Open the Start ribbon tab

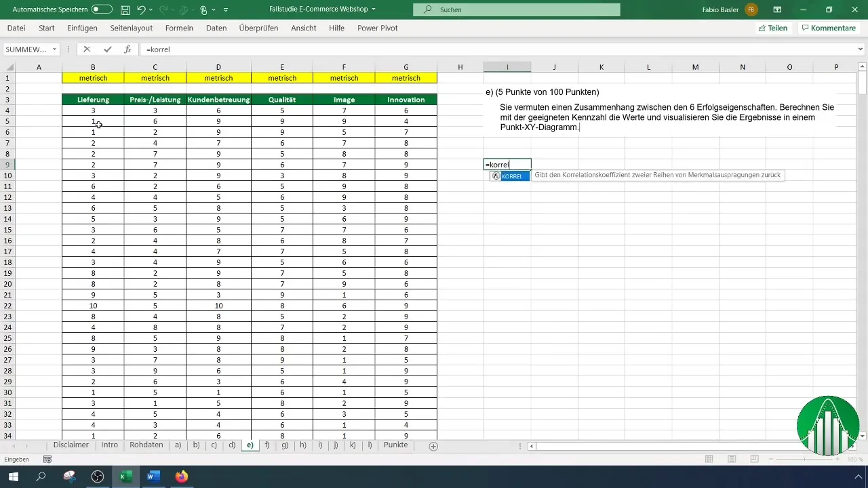[x=47, y=28]
